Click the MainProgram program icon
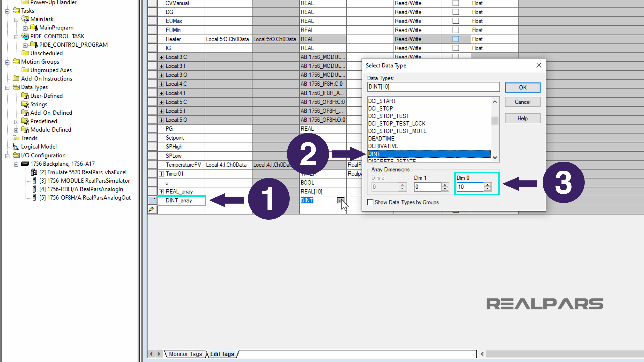644x362 pixels. pyautogui.click(x=34, y=27)
